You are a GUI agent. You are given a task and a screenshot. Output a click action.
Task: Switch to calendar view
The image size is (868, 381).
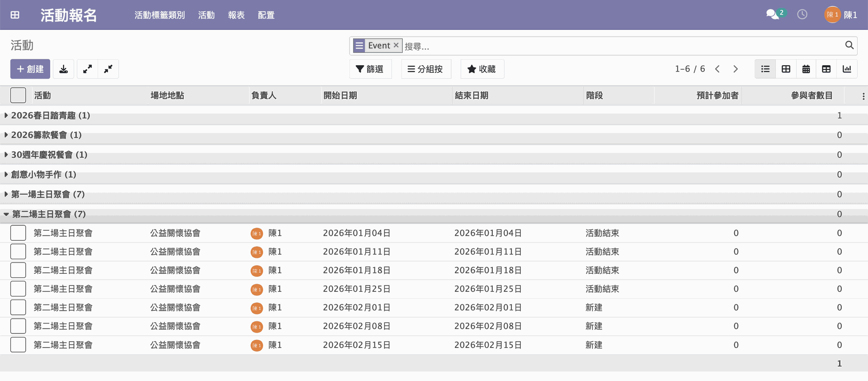coord(806,69)
